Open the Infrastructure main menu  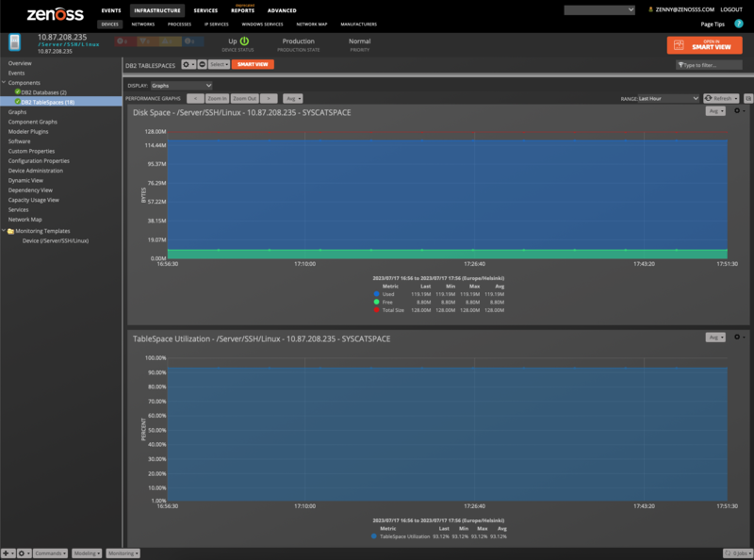point(157,10)
